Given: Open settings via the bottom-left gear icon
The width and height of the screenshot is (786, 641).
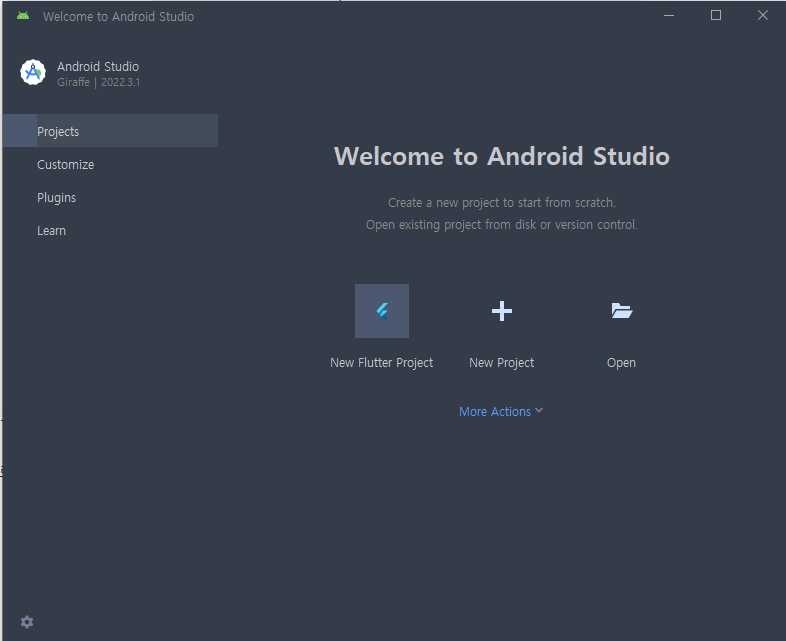Looking at the screenshot, I should (x=27, y=622).
